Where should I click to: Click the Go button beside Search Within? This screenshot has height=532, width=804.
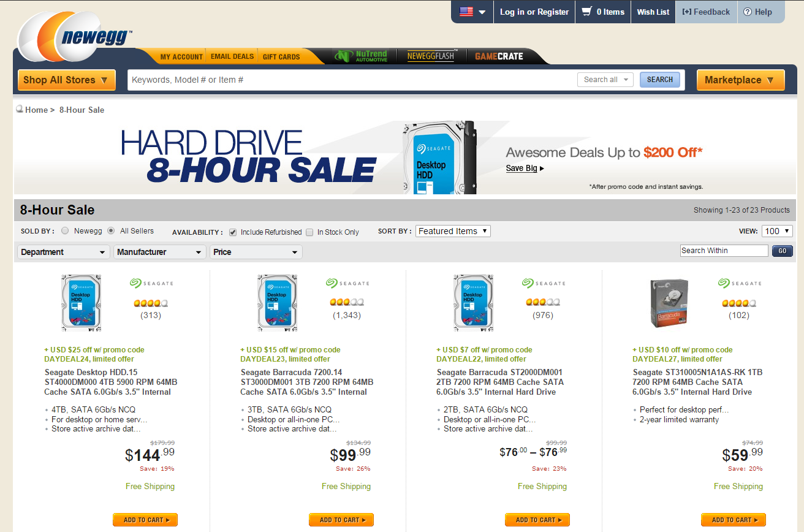pyautogui.click(x=783, y=251)
